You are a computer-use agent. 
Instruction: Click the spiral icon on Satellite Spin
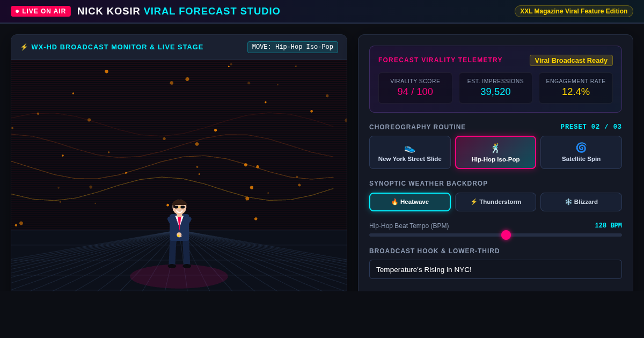(581, 148)
